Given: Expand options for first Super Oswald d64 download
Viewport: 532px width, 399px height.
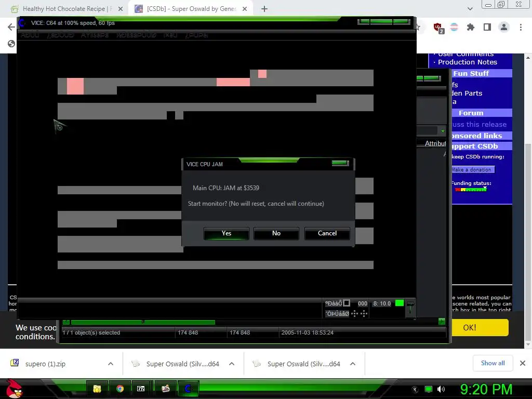Looking at the screenshot, I should [x=232, y=364].
